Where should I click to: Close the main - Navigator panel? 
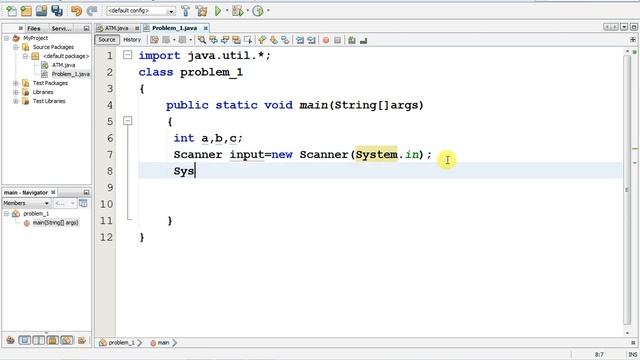pyautogui.click(x=53, y=192)
